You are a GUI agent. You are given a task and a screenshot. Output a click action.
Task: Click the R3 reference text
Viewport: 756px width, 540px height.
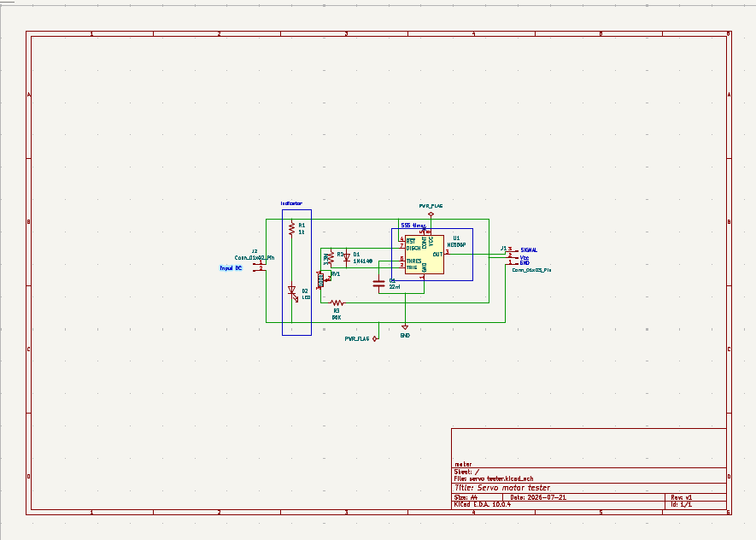(x=337, y=311)
